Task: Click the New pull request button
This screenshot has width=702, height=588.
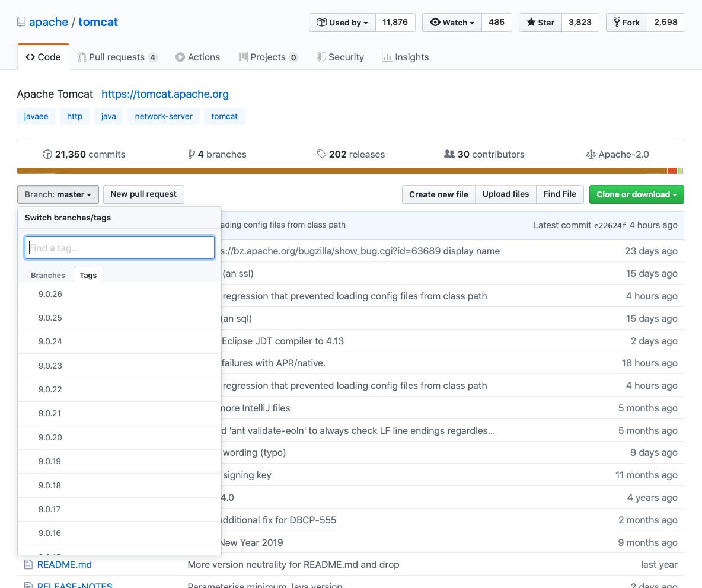Action: 143,194
